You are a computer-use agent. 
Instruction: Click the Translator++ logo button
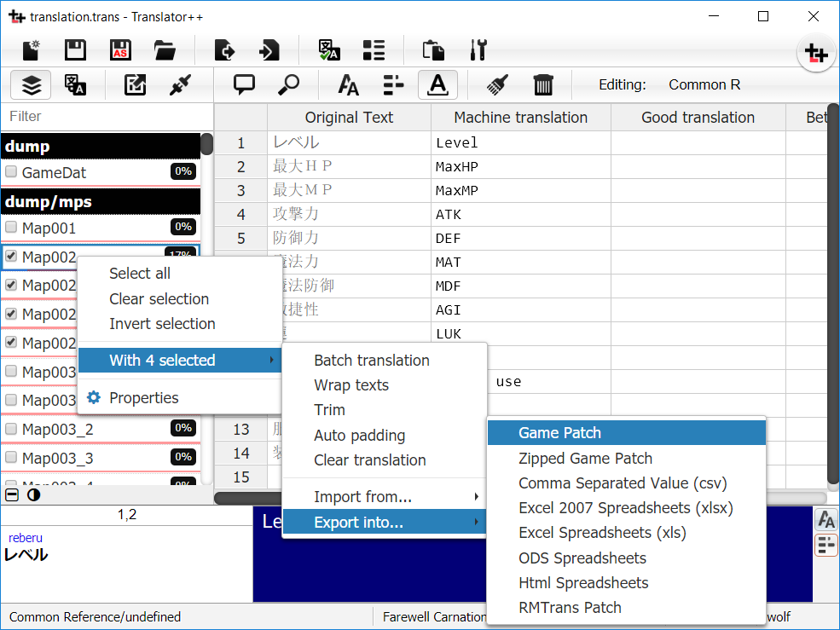(816, 54)
